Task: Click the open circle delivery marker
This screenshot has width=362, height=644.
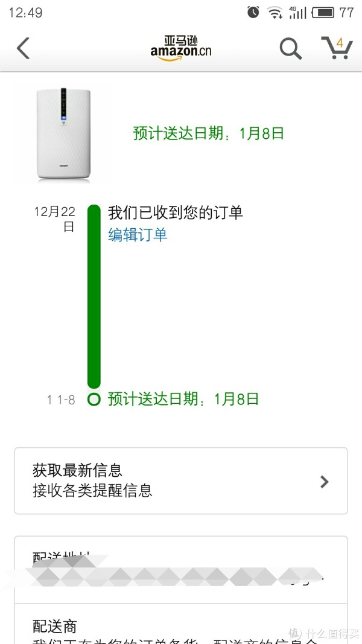Action: [x=94, y=399]
